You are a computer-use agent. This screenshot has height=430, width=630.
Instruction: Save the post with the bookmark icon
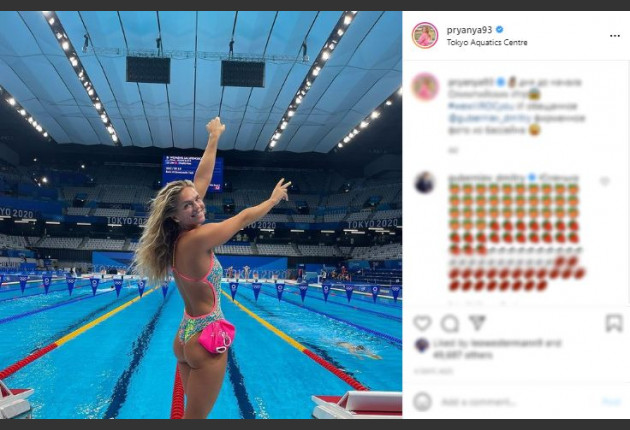614,323
